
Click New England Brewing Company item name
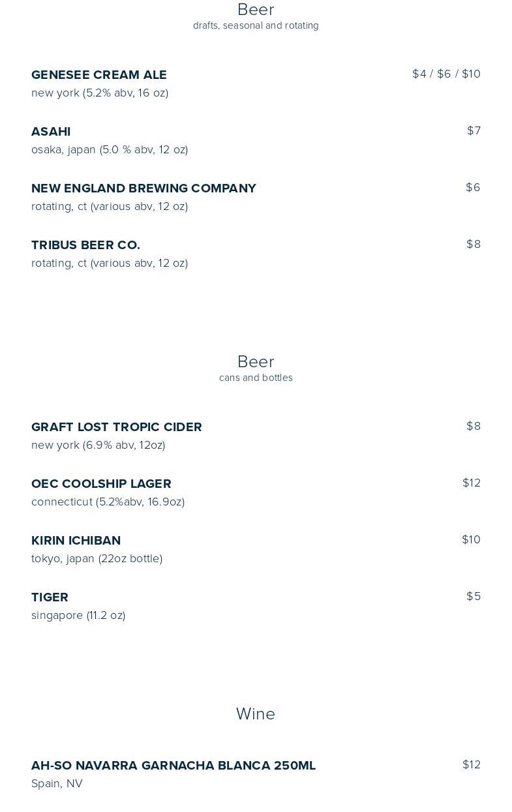pyautogui.click(x=143, y=188)
